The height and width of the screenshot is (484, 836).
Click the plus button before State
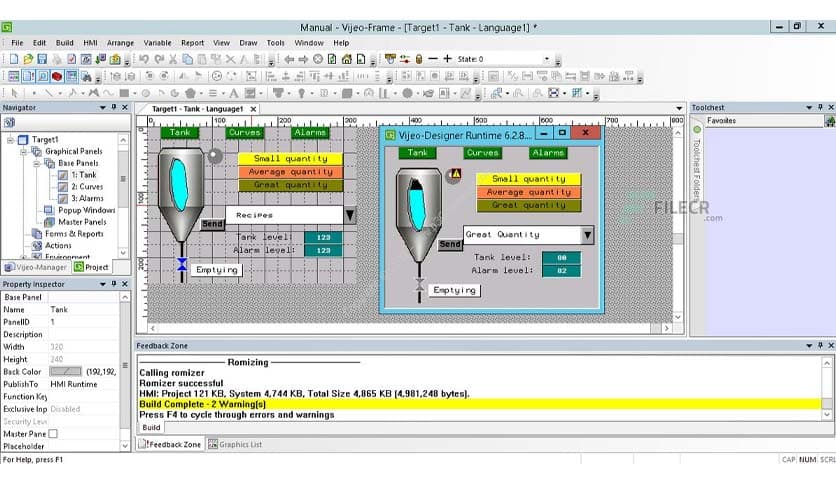click(447, 59)
